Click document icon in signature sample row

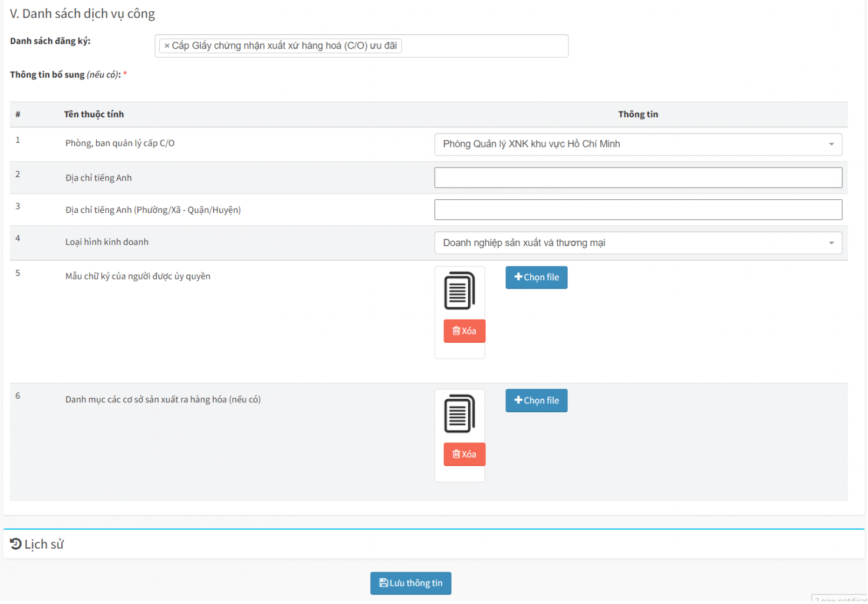pos(459,291)
